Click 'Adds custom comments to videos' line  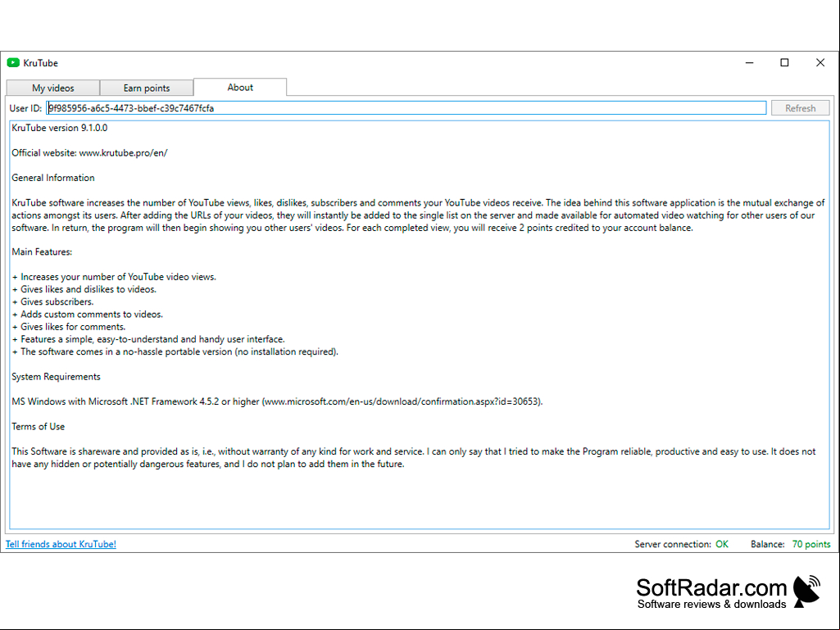(88, 315)
